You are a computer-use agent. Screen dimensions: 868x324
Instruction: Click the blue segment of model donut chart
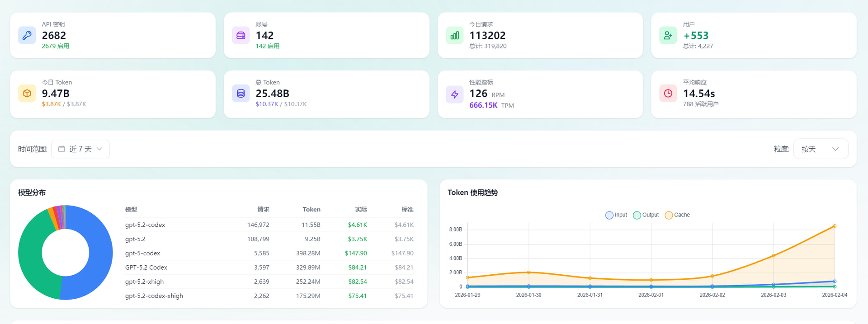click(100, 253)
